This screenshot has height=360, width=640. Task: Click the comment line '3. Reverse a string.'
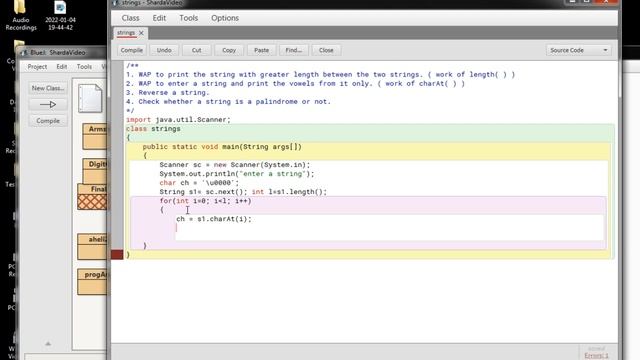(x=167, y=93)
